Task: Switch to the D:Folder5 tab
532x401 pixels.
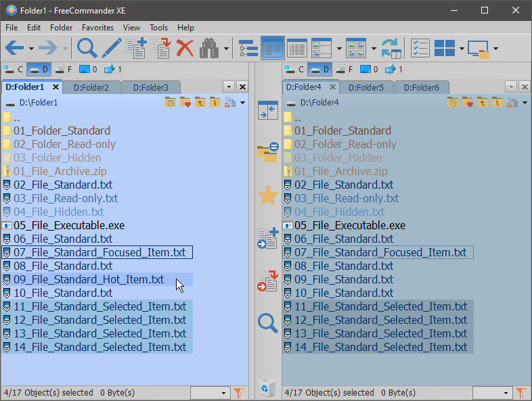Action: tap(365, 87)
